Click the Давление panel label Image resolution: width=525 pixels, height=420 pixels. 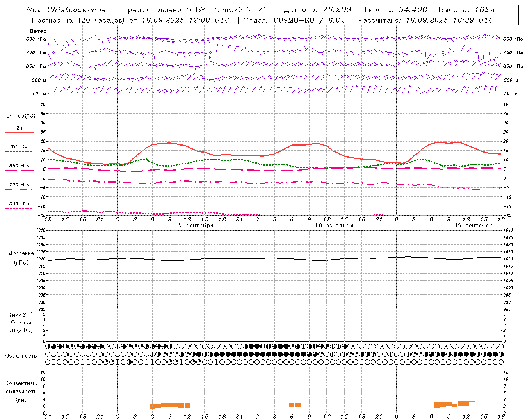tap(21, 253)
